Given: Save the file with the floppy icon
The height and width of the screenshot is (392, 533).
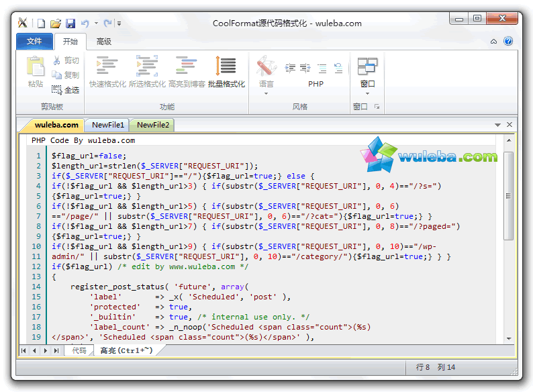Looking at the screenshot, I should [x=70, y=23].
